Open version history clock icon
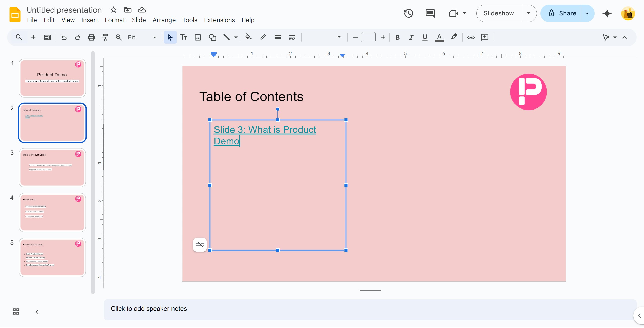 (409, 13)
